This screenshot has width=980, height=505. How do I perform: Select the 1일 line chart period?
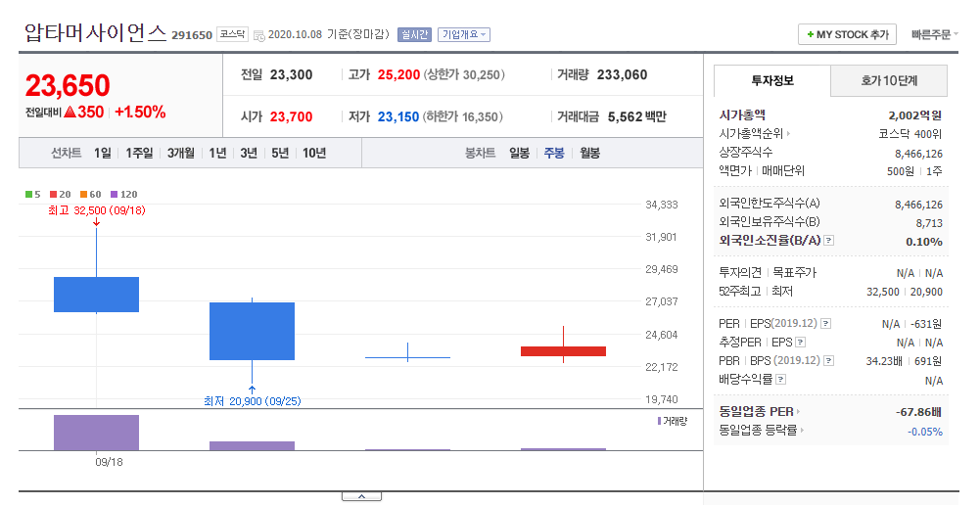[103, 153]
